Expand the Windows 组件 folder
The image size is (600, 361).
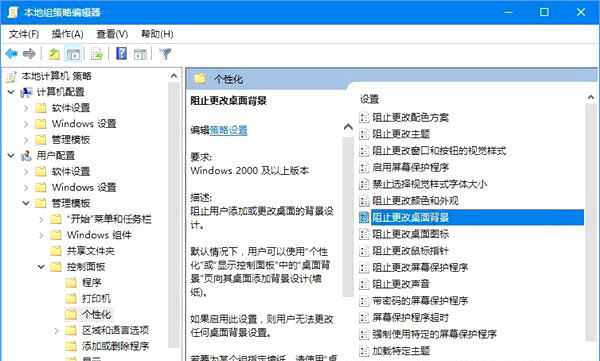click(x=41, y=235)
